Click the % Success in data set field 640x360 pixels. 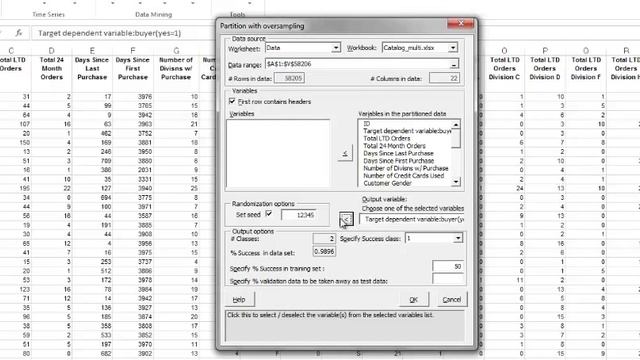[324, 252]
